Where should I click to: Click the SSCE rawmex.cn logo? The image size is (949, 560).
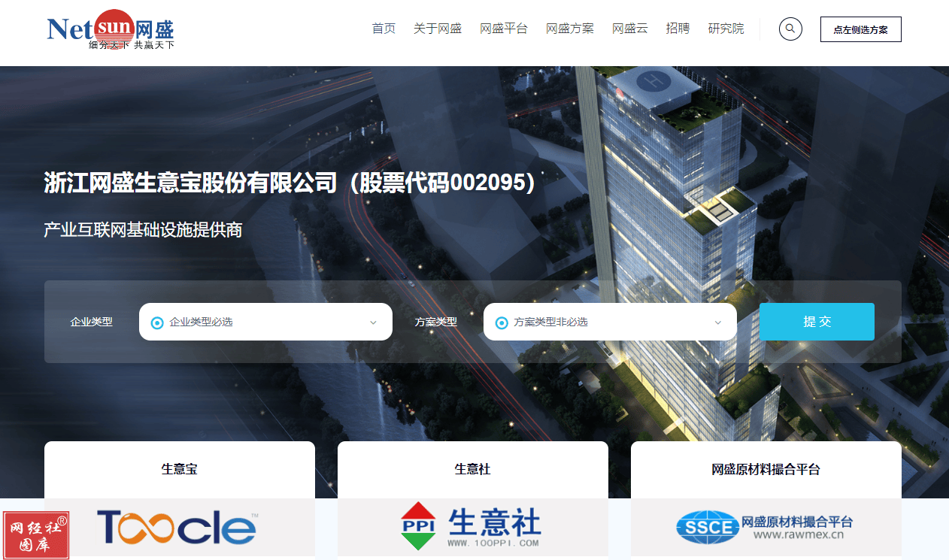(x=764, y=527)
